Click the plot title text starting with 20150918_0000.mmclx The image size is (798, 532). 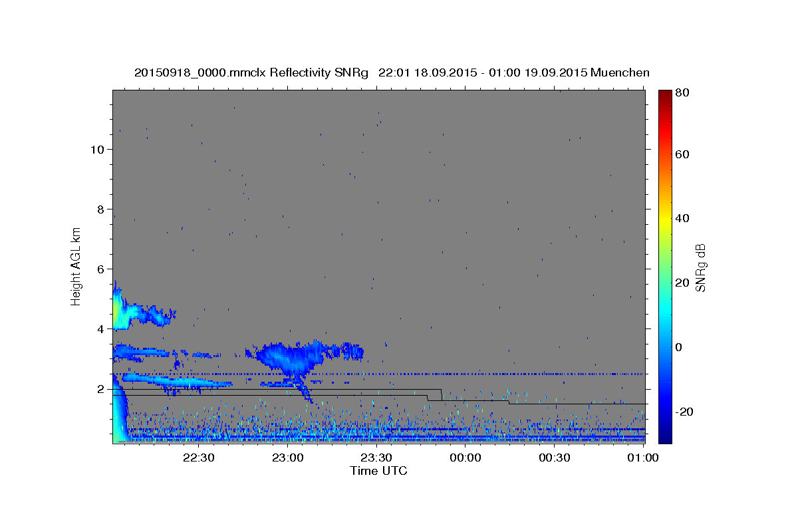pyautogui.click(x=392, y=72)
